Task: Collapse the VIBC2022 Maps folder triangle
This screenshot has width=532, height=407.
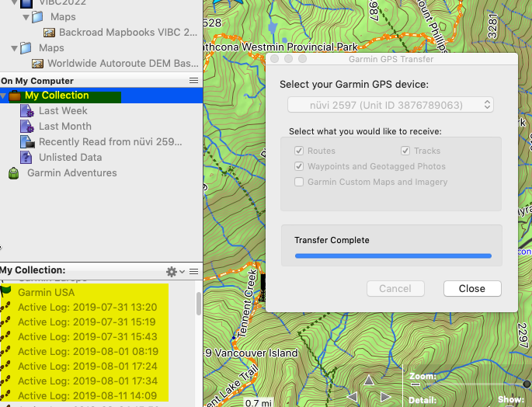Action: pos(26,17)
